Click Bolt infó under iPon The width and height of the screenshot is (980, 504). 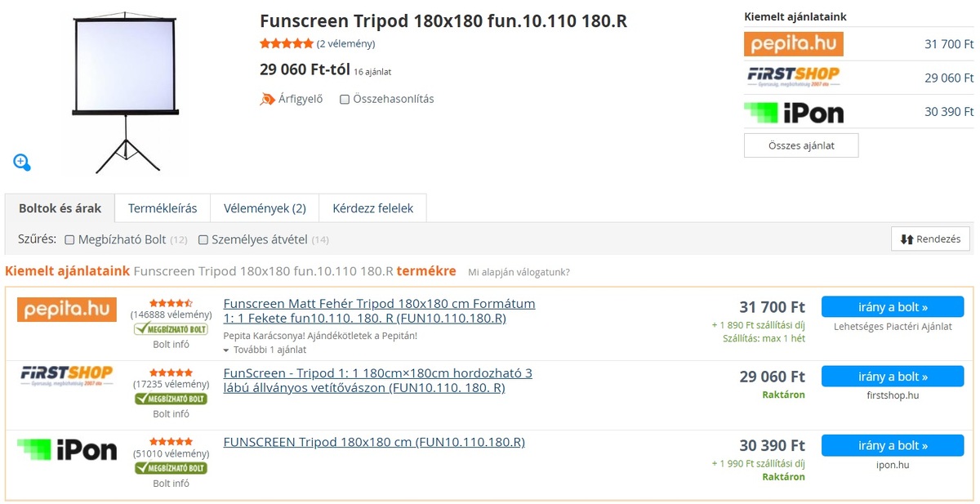(171, 484)
